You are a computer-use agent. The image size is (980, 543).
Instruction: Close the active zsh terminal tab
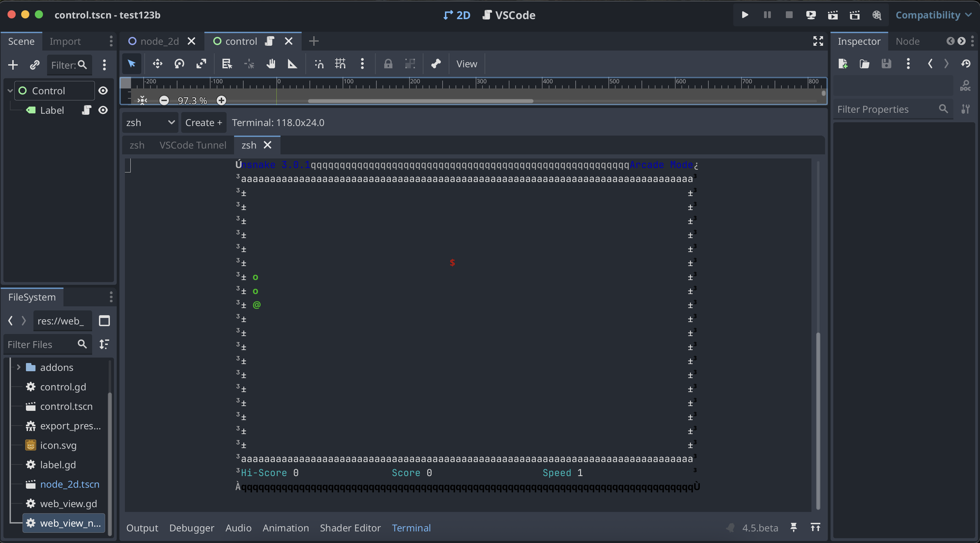[x=268, y=145]
